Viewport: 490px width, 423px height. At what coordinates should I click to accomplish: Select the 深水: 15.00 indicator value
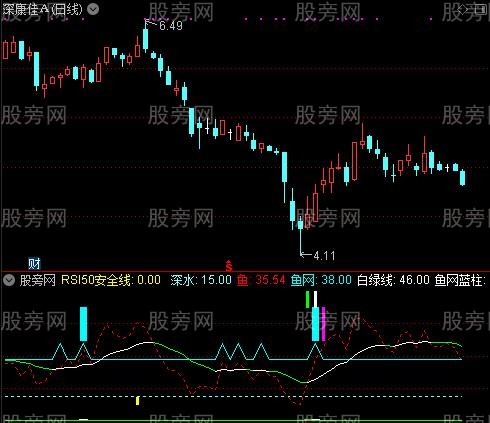click(x=201, y=280)
